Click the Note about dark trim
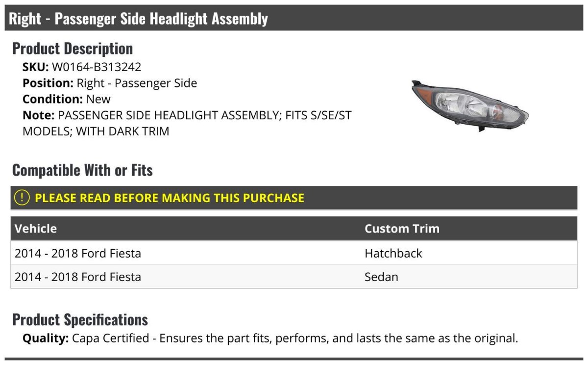Image resolution: width=588 pixels, height=365 pixels. coord(187,124)
